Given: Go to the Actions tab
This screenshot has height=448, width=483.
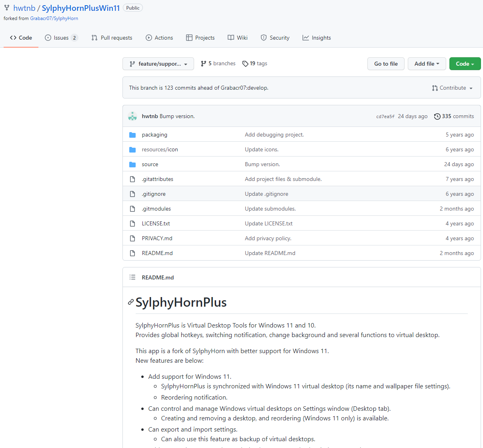Looking at the screenshot, I should click(x=159, y=38).
